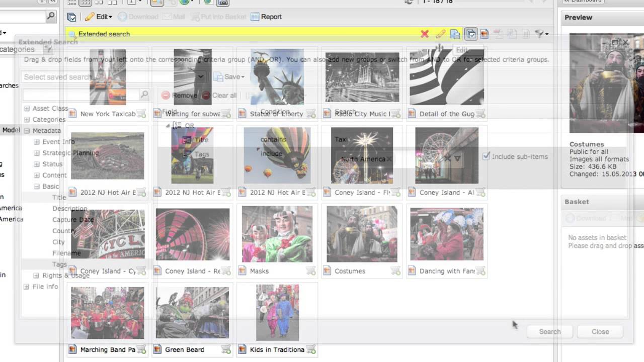This screenshot has height=362, width=644.
Task: Select the City field in the tree
Action: (x=58, y=242)
